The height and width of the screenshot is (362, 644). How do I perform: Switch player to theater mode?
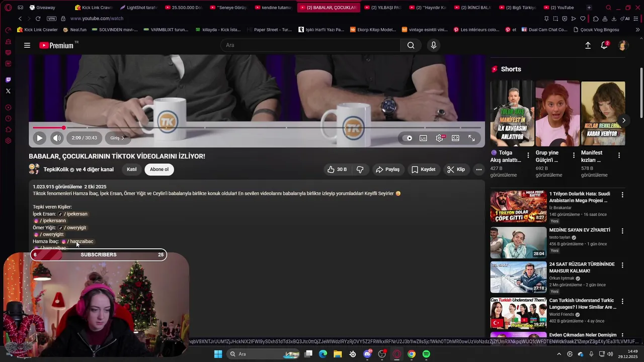coord(455,138)
